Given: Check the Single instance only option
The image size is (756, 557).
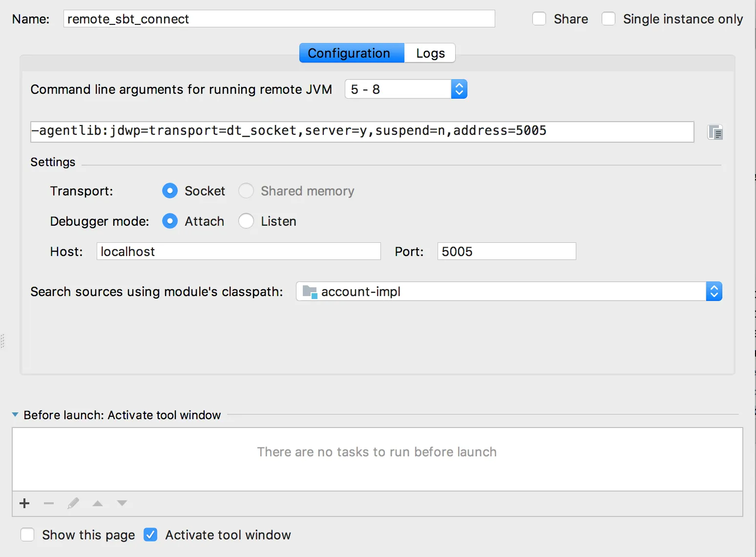Looking at the screenshot, I should click(609, 19).
